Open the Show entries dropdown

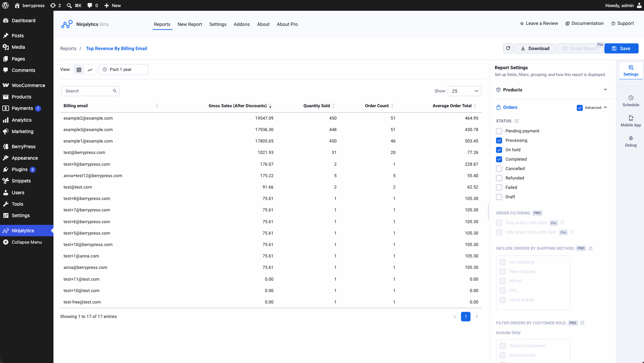[x=464, y=91]
